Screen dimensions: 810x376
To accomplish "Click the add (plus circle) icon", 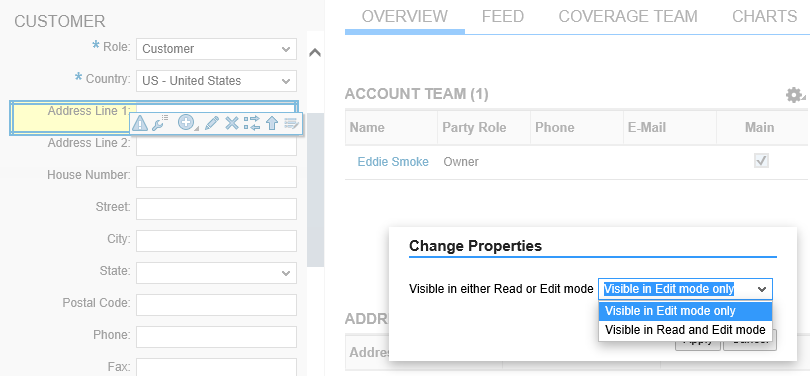I will [x=186, y=123].
